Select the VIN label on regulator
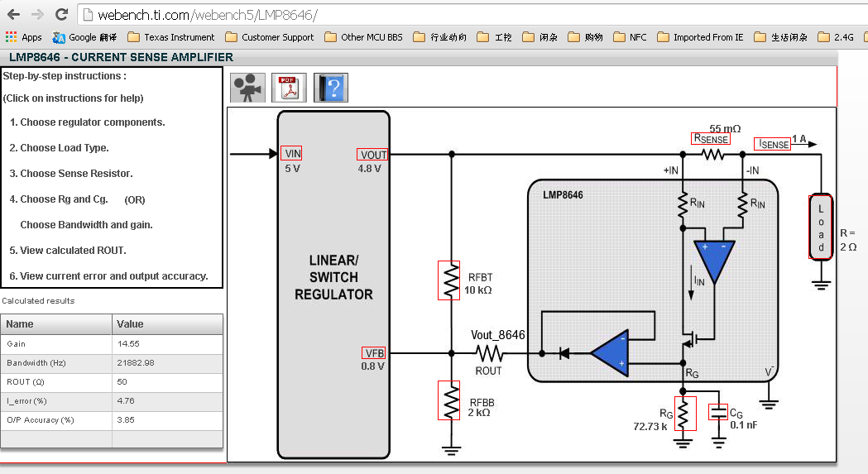 (291, 153)
